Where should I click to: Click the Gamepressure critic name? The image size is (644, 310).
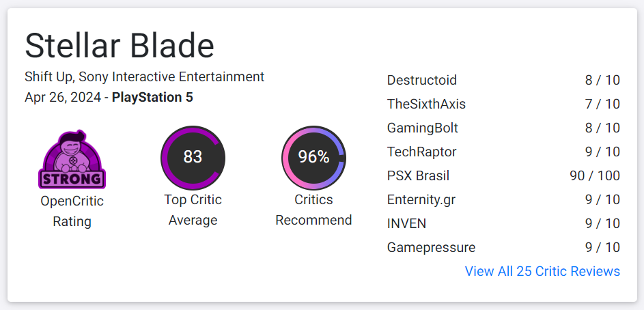(x=431, y=247)
